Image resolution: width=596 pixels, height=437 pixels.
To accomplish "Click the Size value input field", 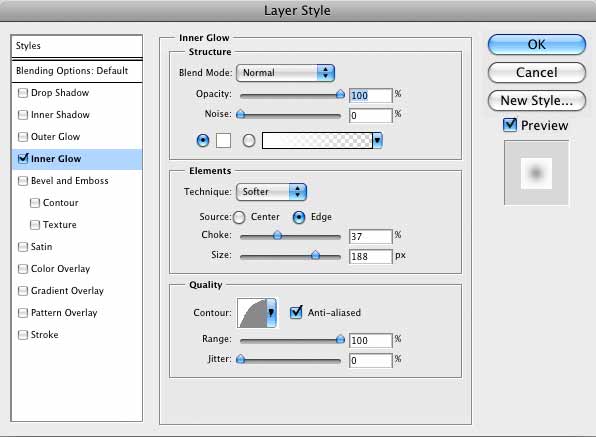I will point(370,256).
